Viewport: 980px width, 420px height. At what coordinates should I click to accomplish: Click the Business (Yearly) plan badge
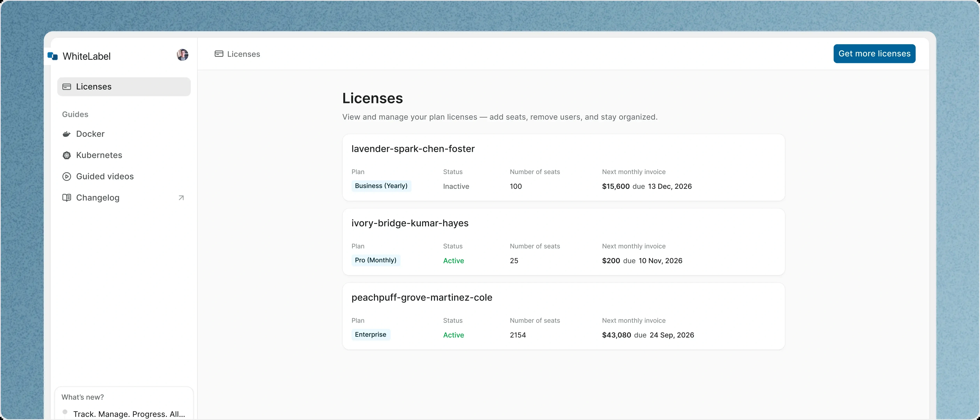pyautogui.click(x=381, y=186)
